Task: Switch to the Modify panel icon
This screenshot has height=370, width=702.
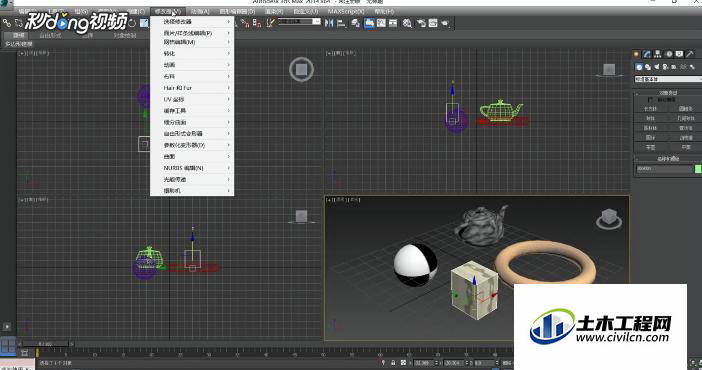Action: [647, 54]
